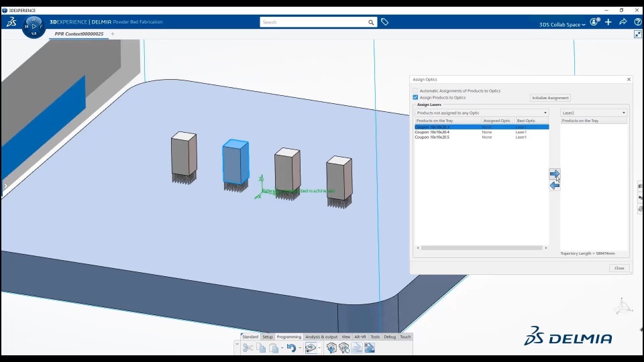Viewport: 644px width, 362px height.
Task: Click the left arrow to unassign product
Action: coord(554,186)
